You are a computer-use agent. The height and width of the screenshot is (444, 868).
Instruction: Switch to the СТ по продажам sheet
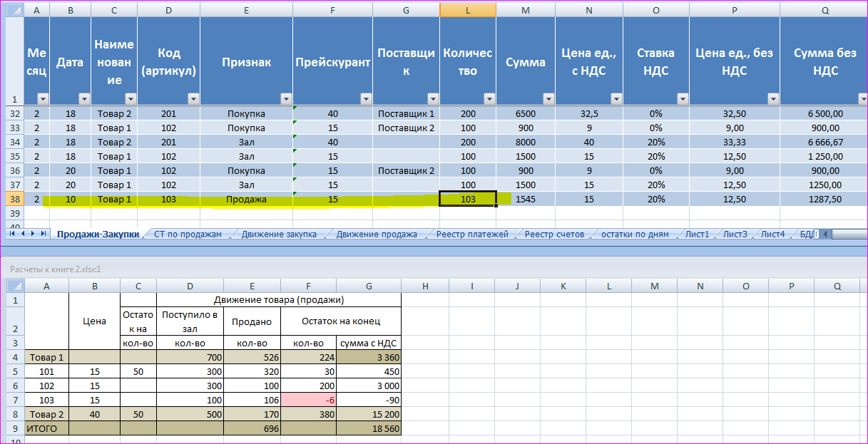tap(188, 234)
